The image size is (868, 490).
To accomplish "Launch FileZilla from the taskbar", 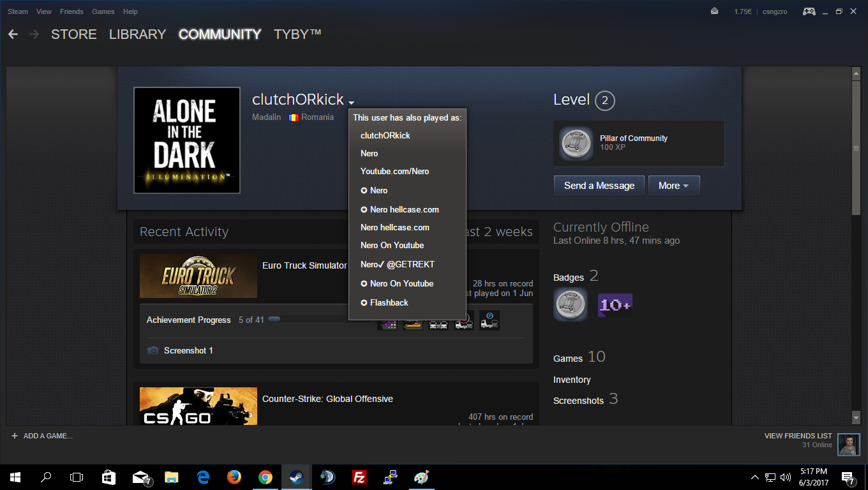I will [359, 477].
